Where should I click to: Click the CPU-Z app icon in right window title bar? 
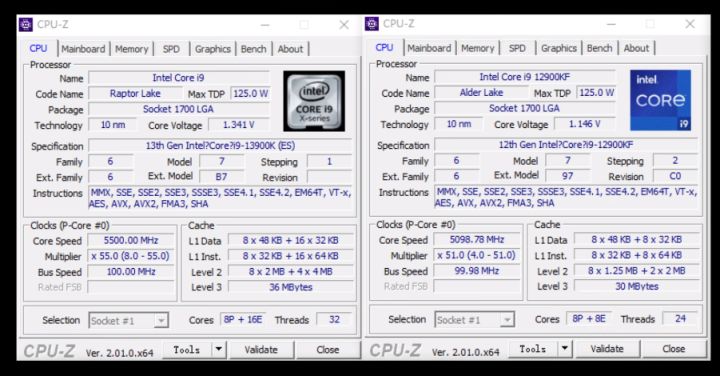[x=372, y=23]
